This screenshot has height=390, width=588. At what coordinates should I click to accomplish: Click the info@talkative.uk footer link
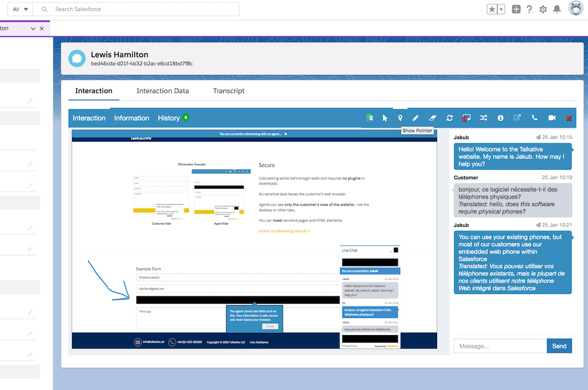click(150, 342)
